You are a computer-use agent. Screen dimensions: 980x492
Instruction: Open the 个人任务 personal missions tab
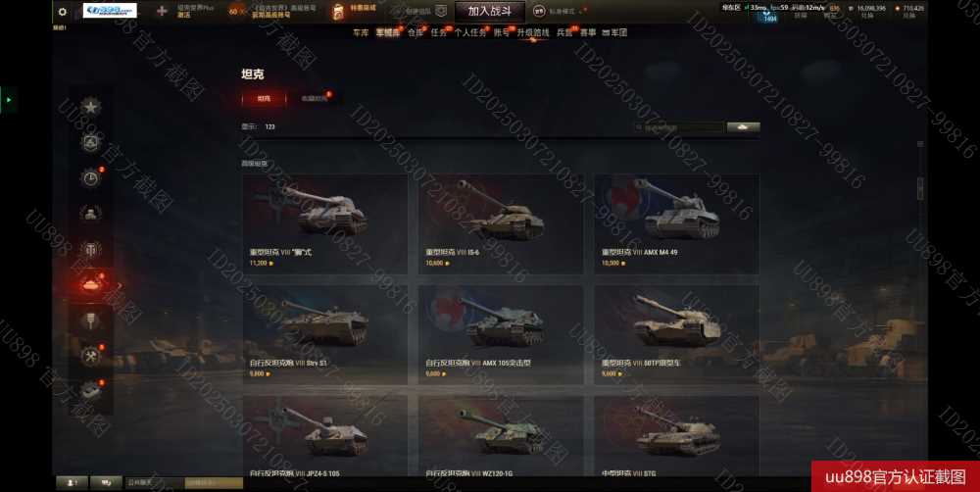[470, 32]
